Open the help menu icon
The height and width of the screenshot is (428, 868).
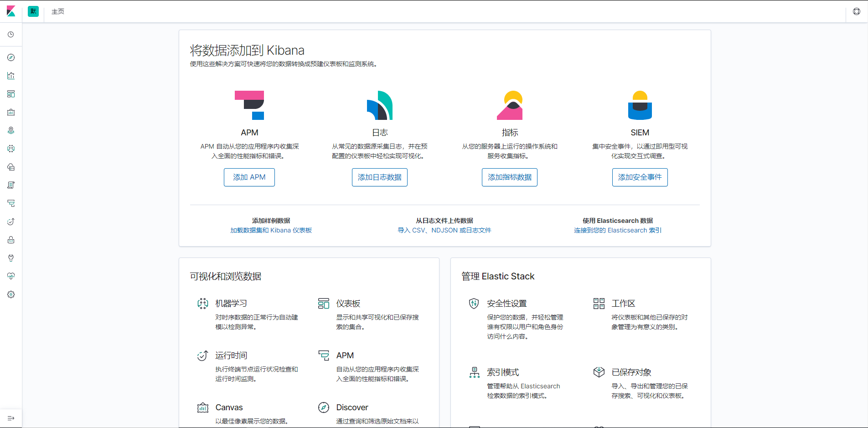click(857, 11)
